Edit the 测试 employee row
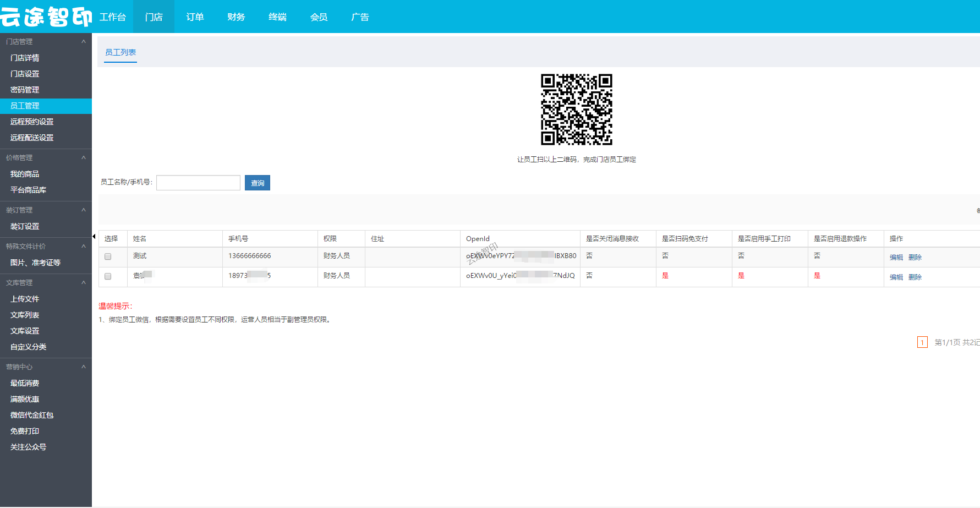The height and width of the screenshot is (508, 980). coord(896,257)
